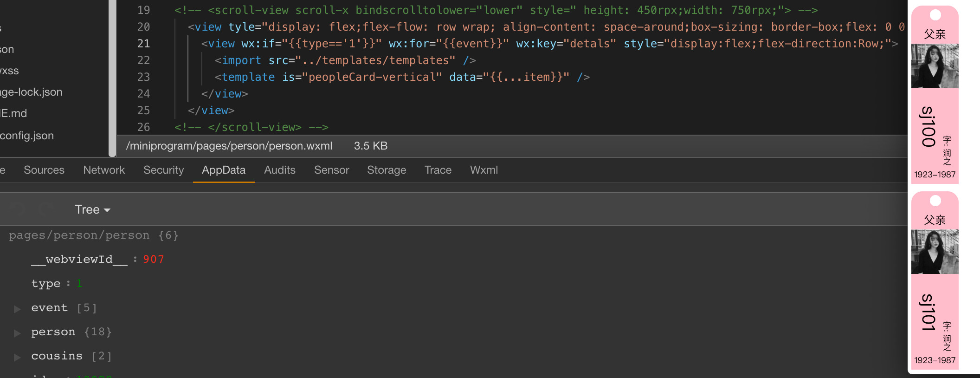The height and width of the screenshot is (378, 980).
Task: Select the Wxml tab
Action: 484,170
